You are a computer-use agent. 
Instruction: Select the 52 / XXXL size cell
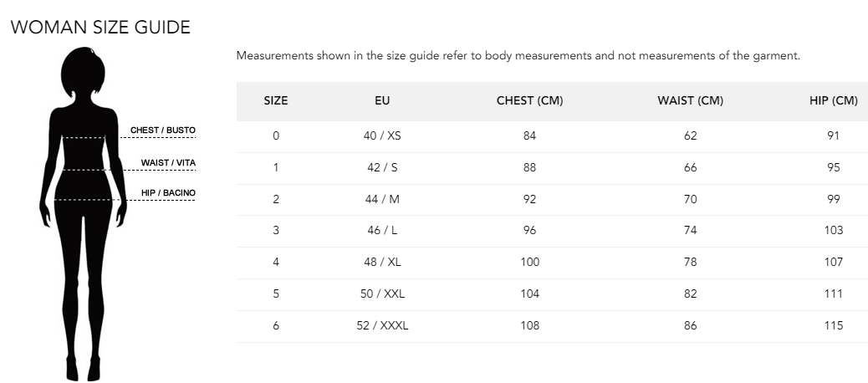pyautogui.click(x=382, y=325)
